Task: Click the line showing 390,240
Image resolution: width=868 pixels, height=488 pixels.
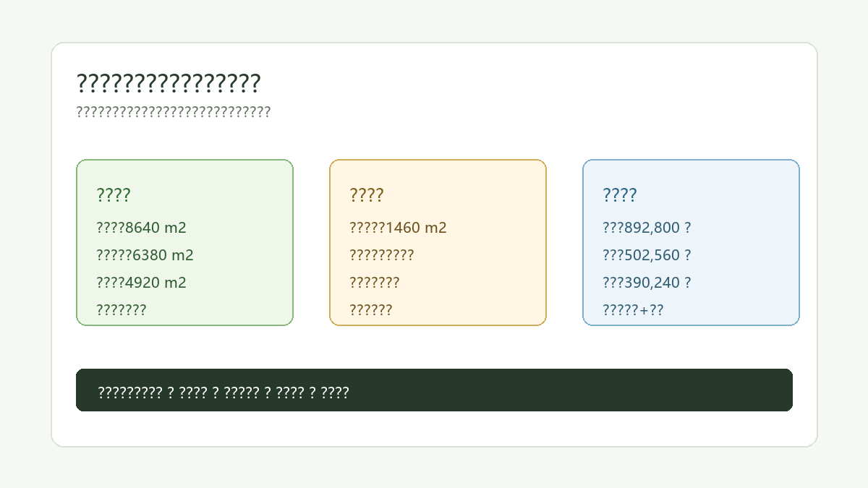Action: [647, 283]
